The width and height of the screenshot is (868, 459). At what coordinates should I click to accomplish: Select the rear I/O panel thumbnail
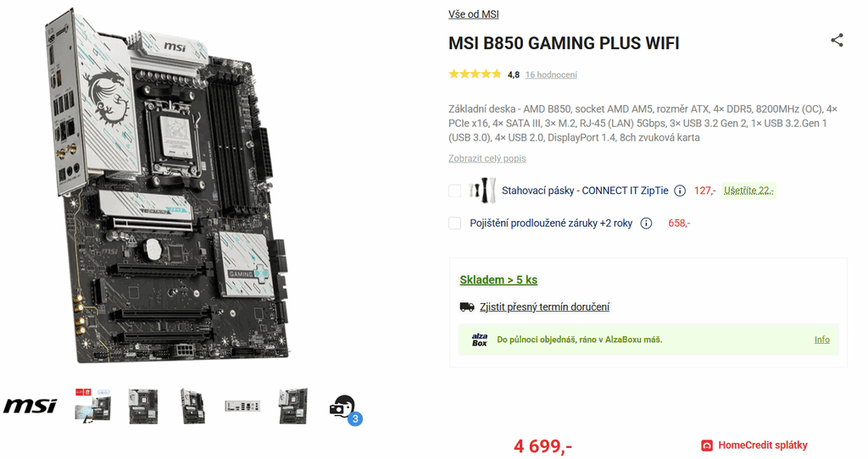click(x=242, y=406)
